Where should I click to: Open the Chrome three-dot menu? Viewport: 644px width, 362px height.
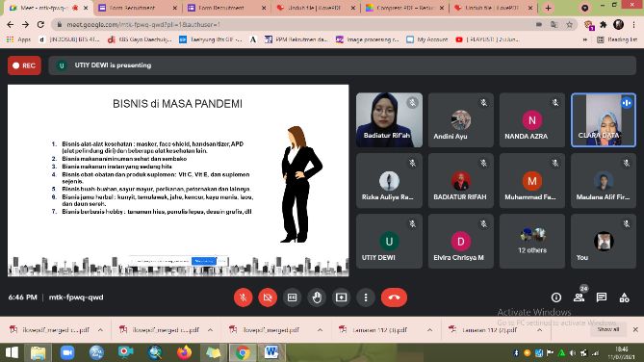coord(633,25)
